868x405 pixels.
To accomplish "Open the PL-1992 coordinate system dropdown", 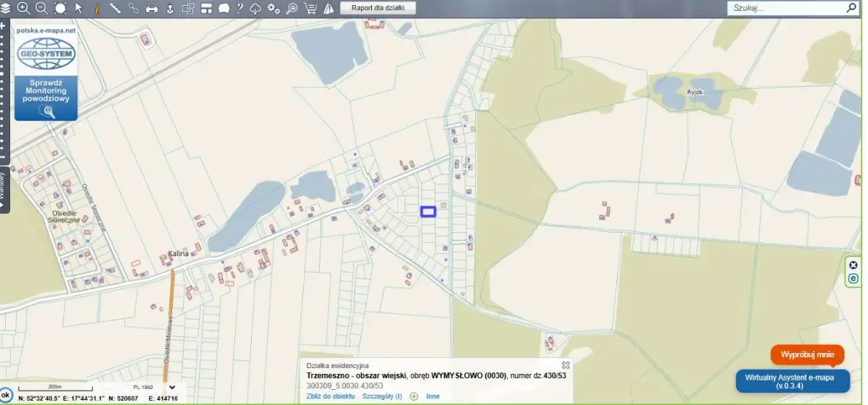I will tap(171, 387).
